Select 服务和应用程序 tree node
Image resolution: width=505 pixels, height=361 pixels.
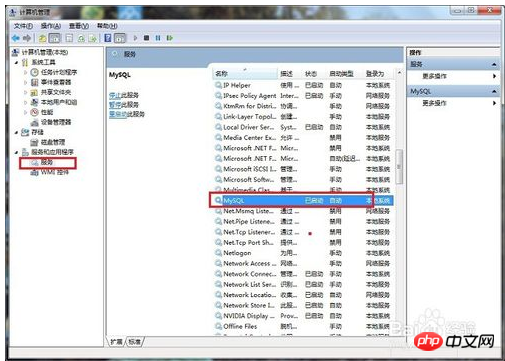tap(47, 152)
